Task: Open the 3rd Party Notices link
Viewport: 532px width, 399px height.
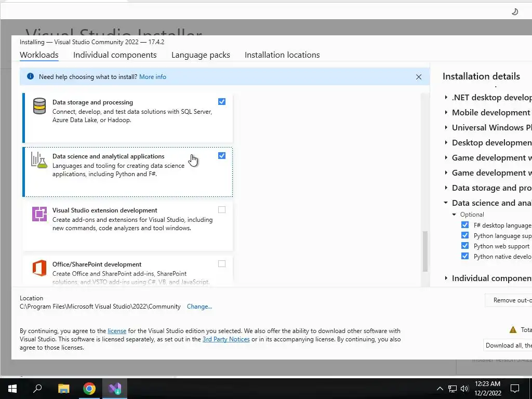Action: 226,339
